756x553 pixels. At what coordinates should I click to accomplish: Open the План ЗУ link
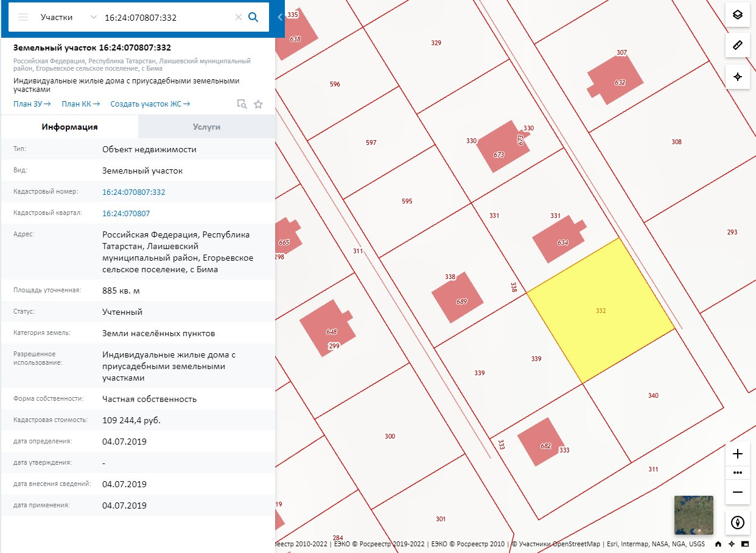coord(32,104)
